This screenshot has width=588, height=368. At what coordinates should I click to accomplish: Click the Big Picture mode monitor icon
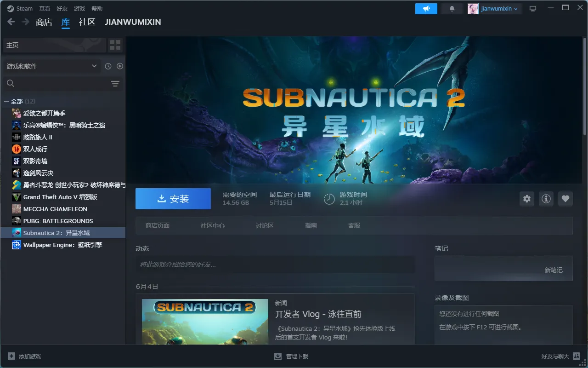click(533, 9)
